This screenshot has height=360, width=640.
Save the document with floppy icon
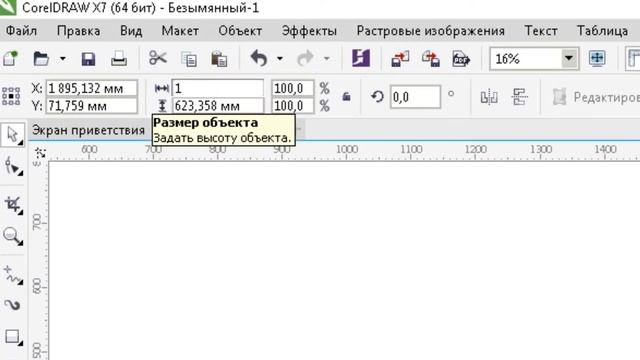(x=88, y=59)
